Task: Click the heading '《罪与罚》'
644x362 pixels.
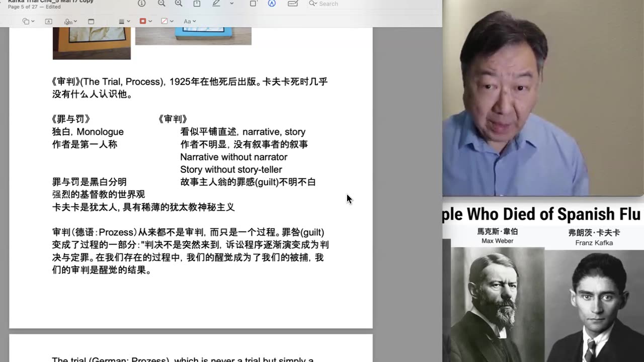Action: coord(71,119)
